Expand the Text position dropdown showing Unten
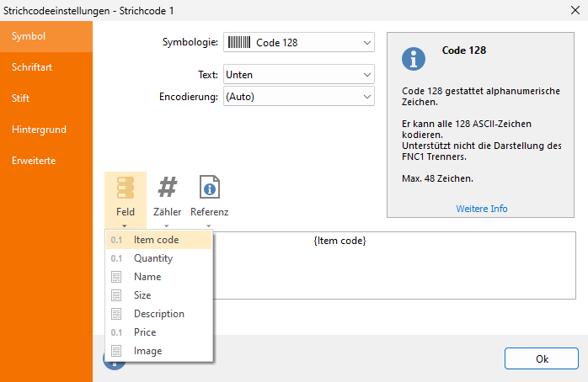This screenshot has width=588, height=382. pos(299,75)
